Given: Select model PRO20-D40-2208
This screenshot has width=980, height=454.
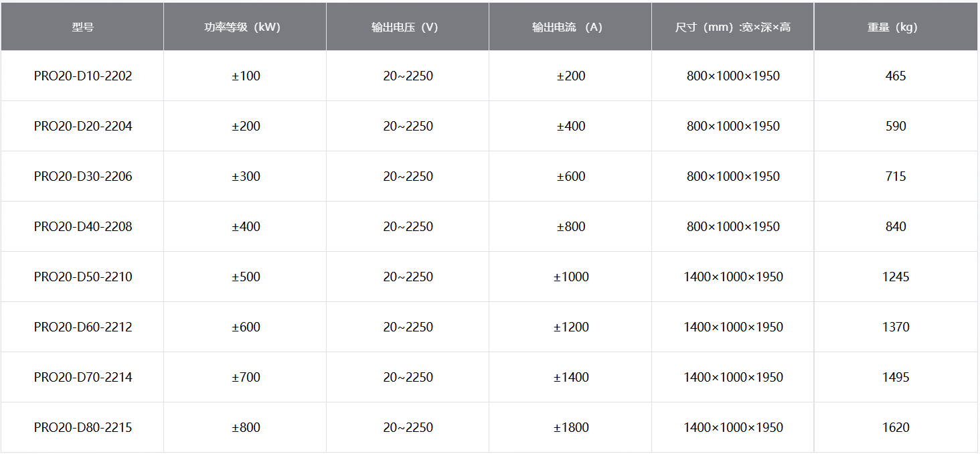Looking at the screenshot, I should (83, 226).
